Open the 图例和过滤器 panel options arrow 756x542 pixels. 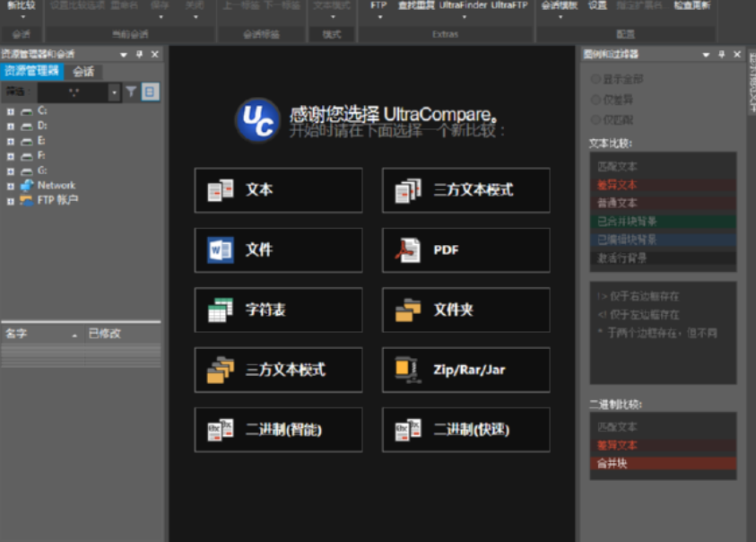tap(706, 55)
